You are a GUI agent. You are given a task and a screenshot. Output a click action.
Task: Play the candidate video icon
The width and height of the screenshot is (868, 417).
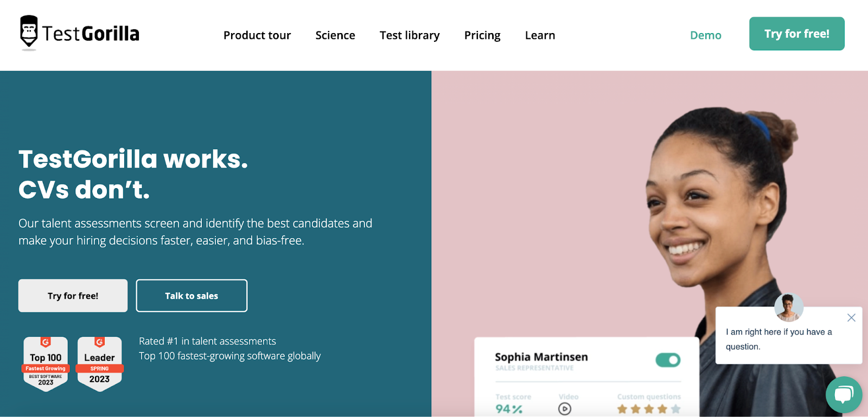565,409
